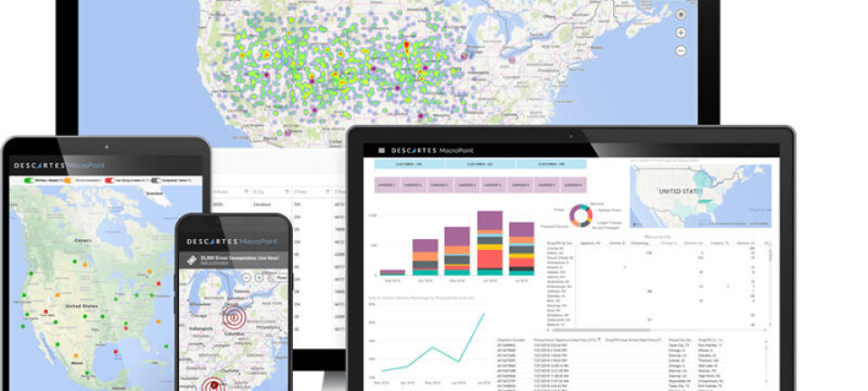Click the donut chart on the laptop dashboard
Screen dimensions: 868x391
579,215
